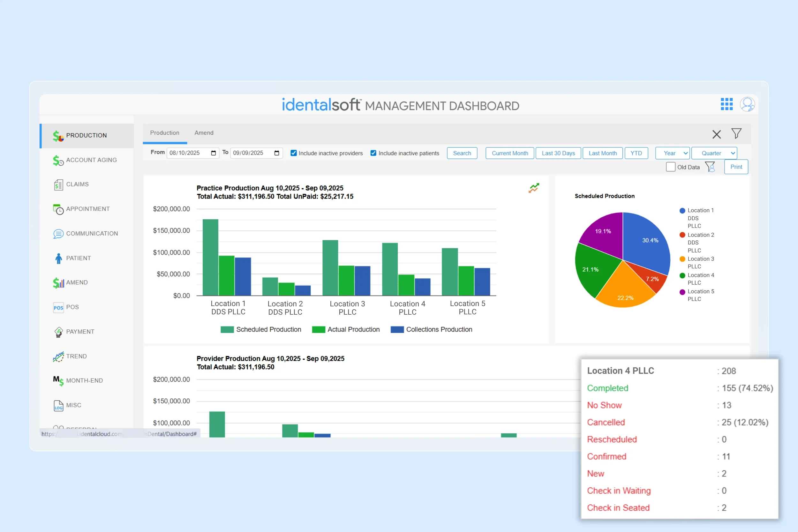Click the provider filter funnel icon near Old Data
This screenshot has width=798, height=532.
point(710,167)
